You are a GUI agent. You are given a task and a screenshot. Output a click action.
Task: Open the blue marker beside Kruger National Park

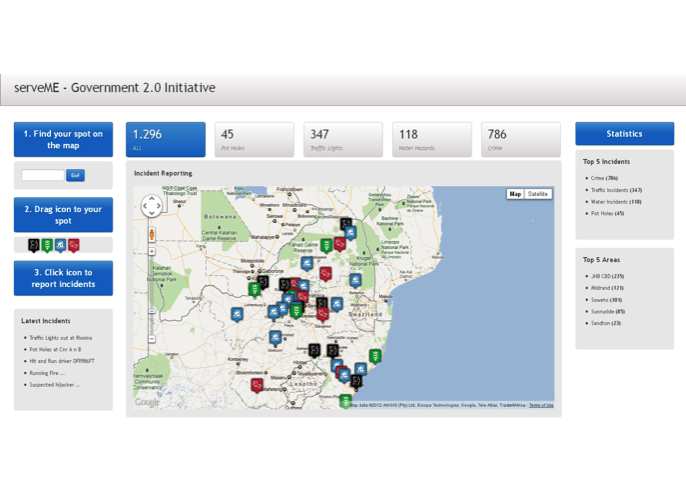[355, 280]
